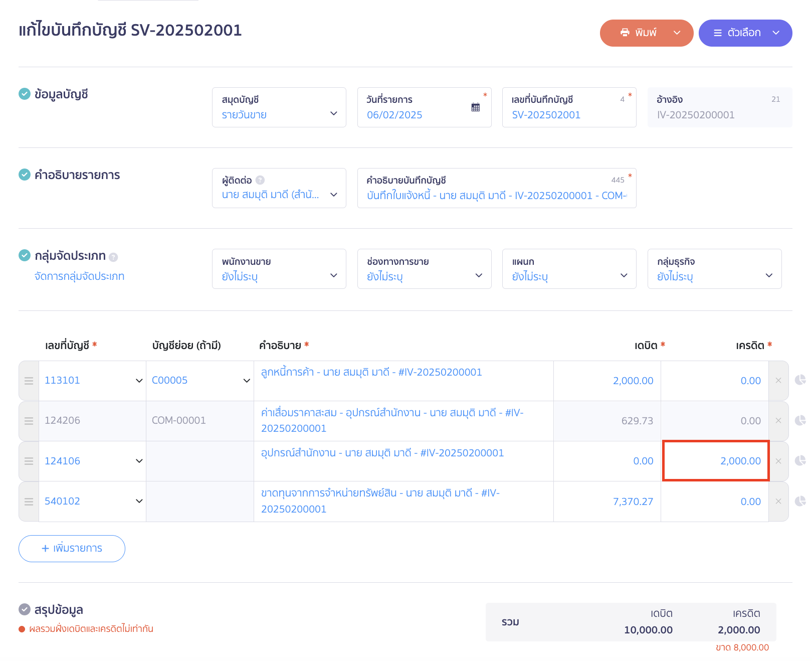Expand the พนักงานขาย dropdown

[279, 269]
